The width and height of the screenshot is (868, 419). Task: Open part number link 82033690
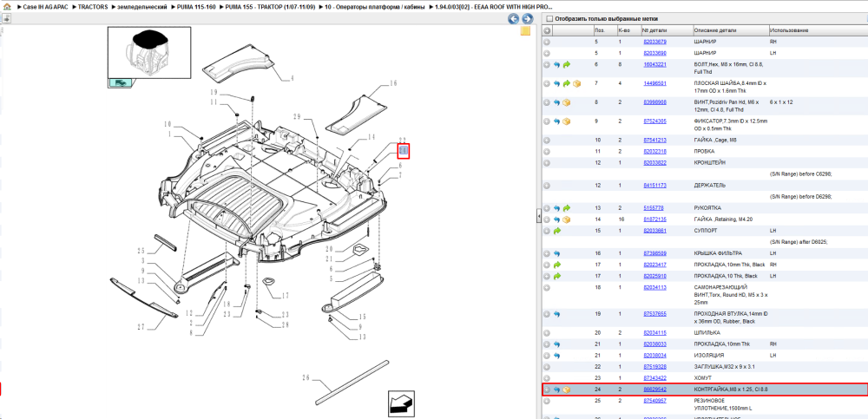coord(654,53)
